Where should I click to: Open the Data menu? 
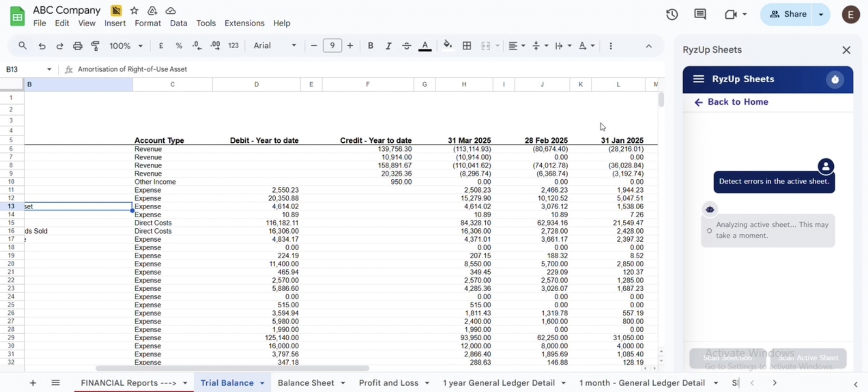click(179, 23)
